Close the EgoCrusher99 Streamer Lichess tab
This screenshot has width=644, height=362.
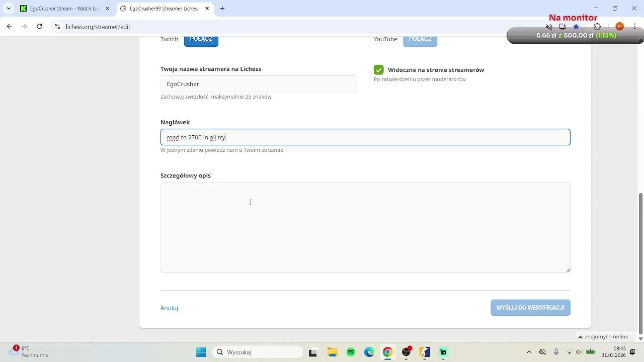(x=207, y=9)
